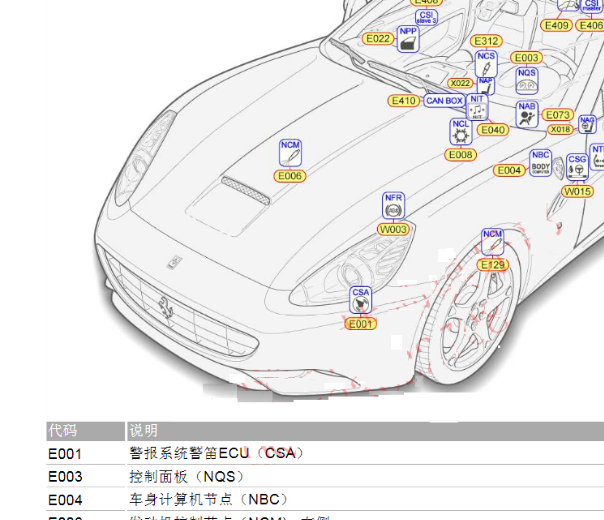
Task: Select the NCM icon above E129
Action: tap(492, 242)
